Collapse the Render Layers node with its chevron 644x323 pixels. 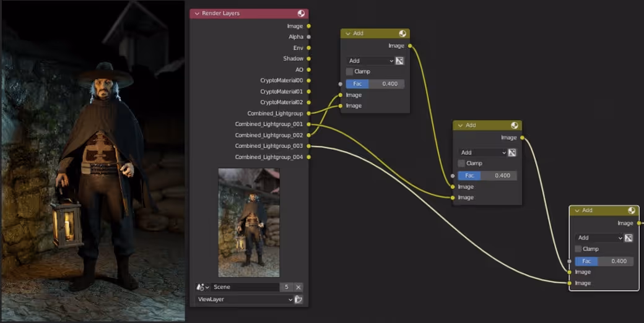tap(197, 14)
